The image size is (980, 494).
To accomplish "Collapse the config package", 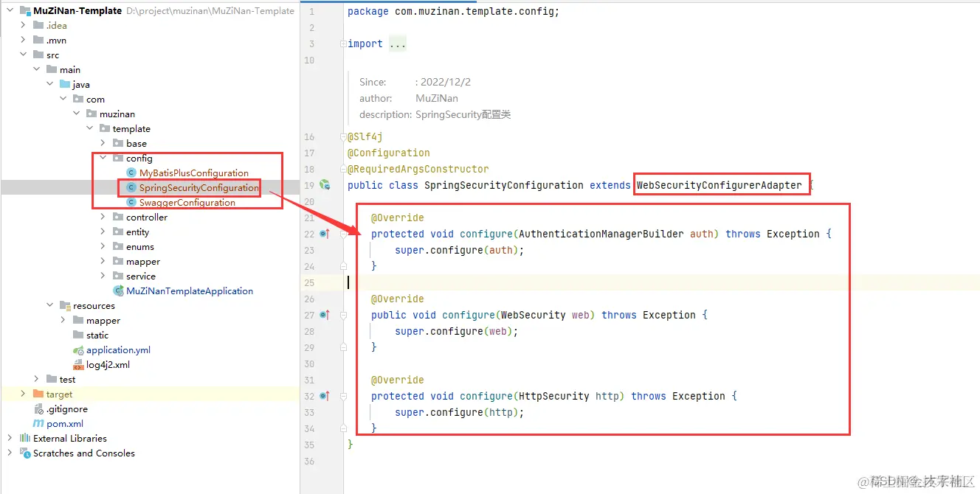I will (x=103, y=159).
